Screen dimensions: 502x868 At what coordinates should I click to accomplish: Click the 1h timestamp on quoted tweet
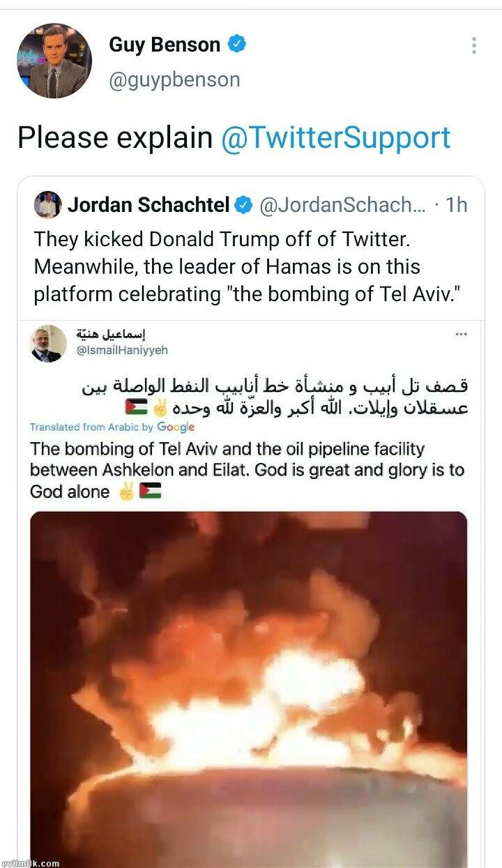point(456,205)
